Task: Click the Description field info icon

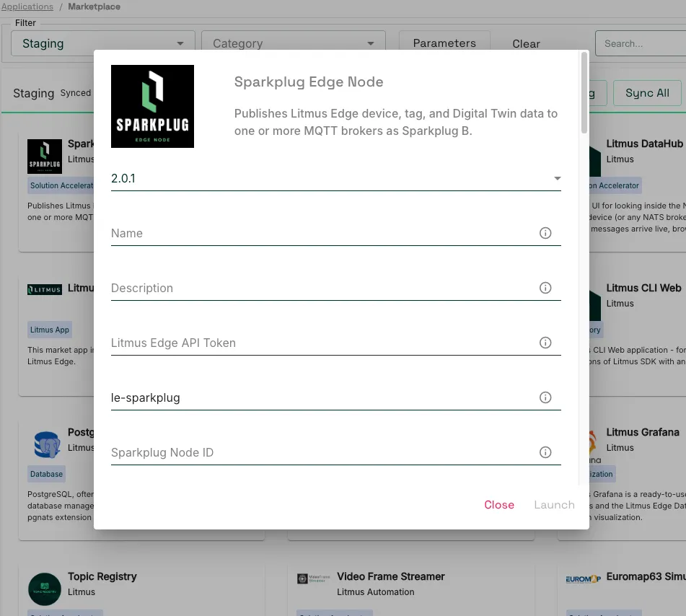Action: (x=545, y=288)
